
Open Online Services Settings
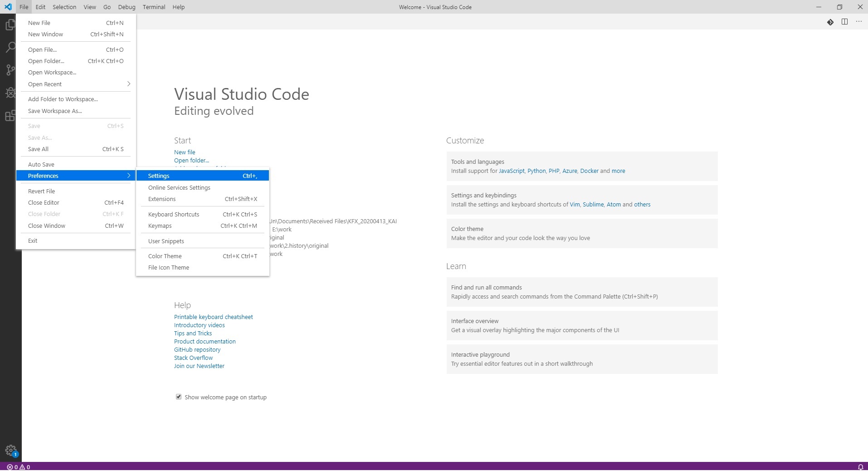coord(203,187)
